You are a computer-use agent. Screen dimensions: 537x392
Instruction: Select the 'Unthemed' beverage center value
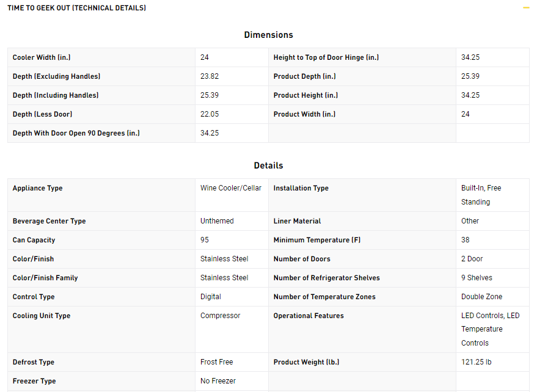(217, 221)
